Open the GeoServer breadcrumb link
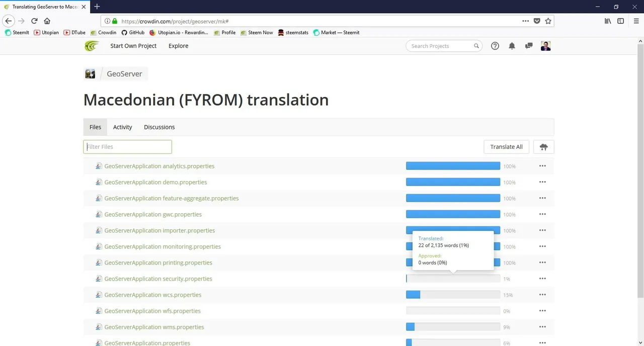Viewport: 644px width, 346px height. click(124, 74)
